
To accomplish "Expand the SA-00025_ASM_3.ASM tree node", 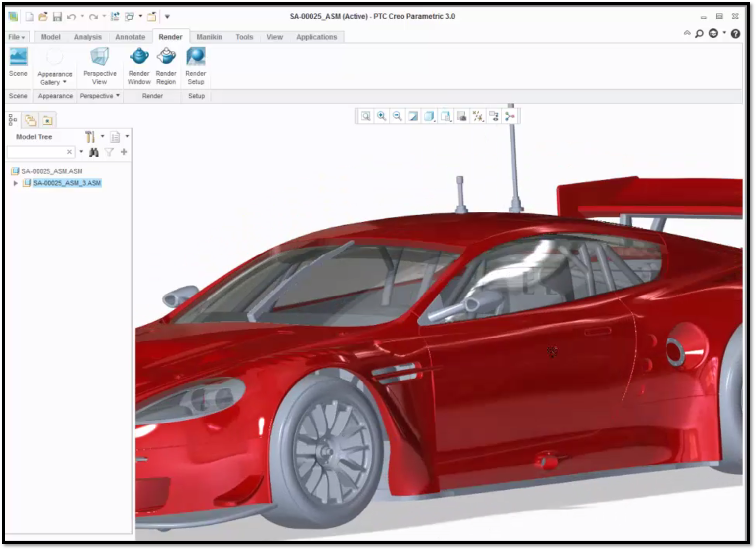I will click(15, 183).
